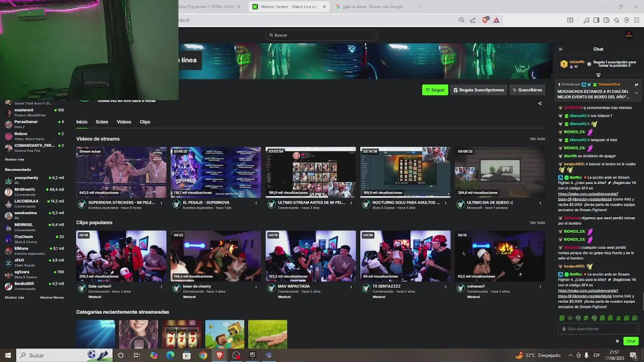The height and width of the screenshot is (362, 644).
Task: Open the tab search icon in toolbar
Action: point(570,20)
